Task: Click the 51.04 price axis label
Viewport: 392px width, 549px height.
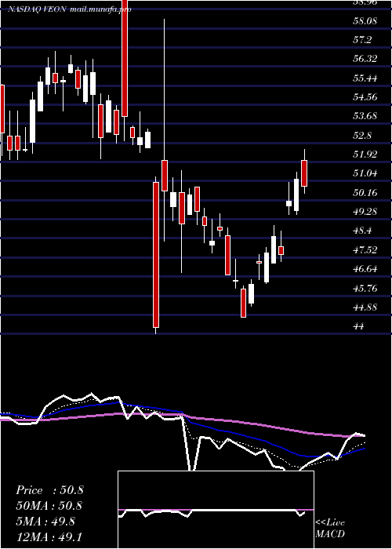Action: [x=365, y=173]
